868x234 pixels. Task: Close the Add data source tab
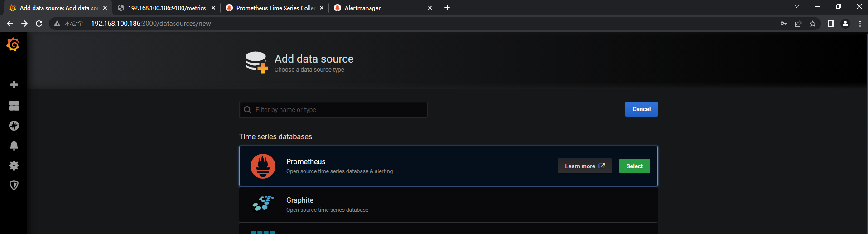point(105,8)
